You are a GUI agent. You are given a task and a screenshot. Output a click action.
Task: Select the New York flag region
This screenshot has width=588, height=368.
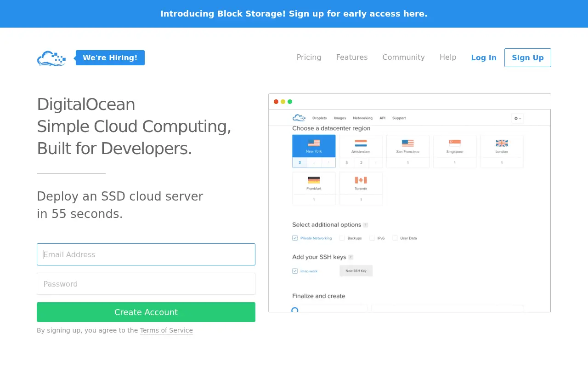[x=314, y=143]
